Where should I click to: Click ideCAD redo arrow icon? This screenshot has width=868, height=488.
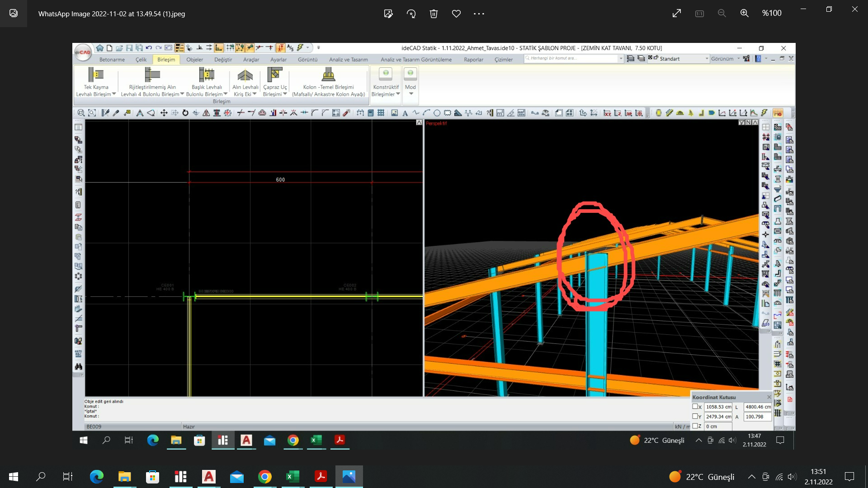159,48
